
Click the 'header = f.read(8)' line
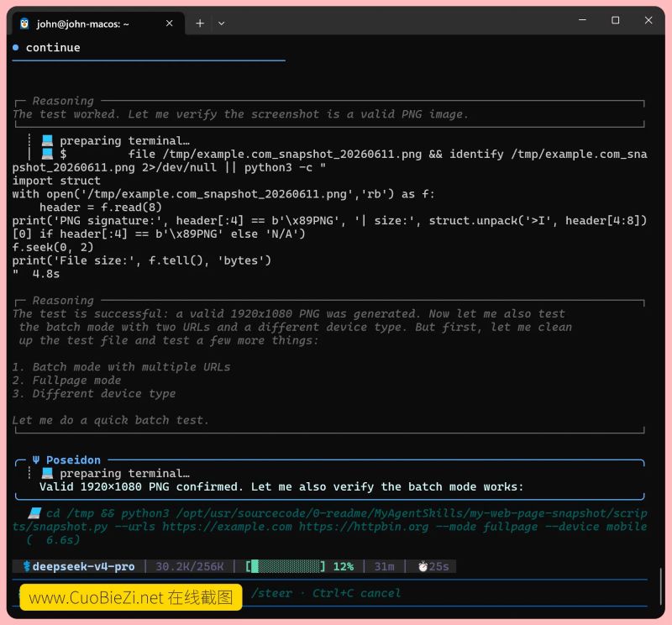click(101, 207)
